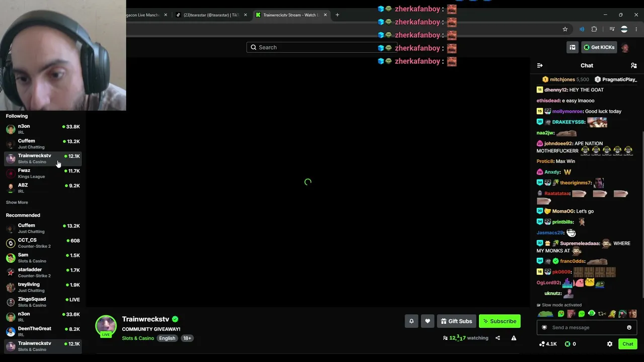Open the browser media control icon
Image resolution: width=644 pixels, height=362 pixels.
coord(612,29)
